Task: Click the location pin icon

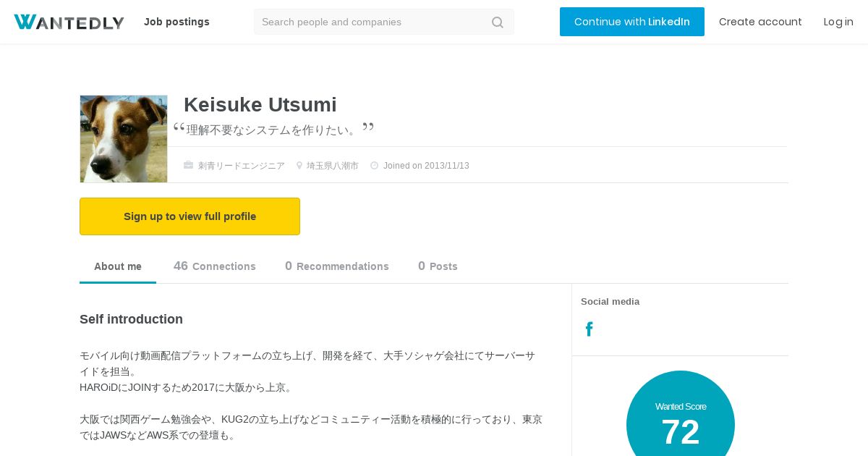Action: coord(299,165)
